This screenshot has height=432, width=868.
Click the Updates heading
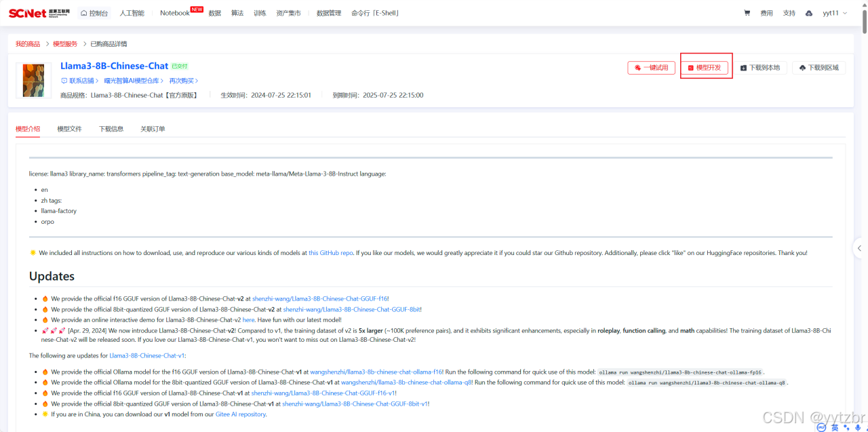point(52,276)
